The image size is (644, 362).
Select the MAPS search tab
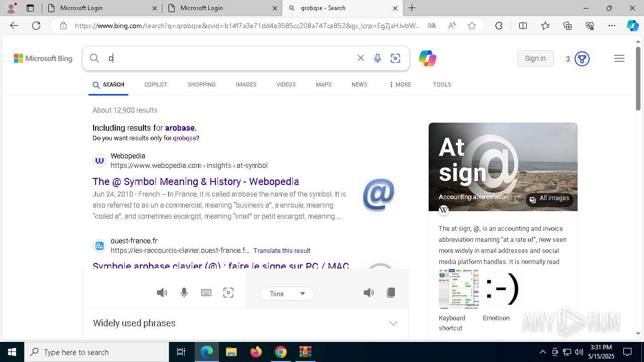[x=324, y=84]
